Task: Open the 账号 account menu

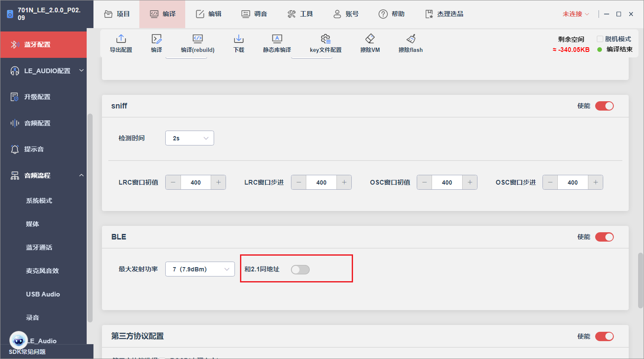Action: click(346, 14)
